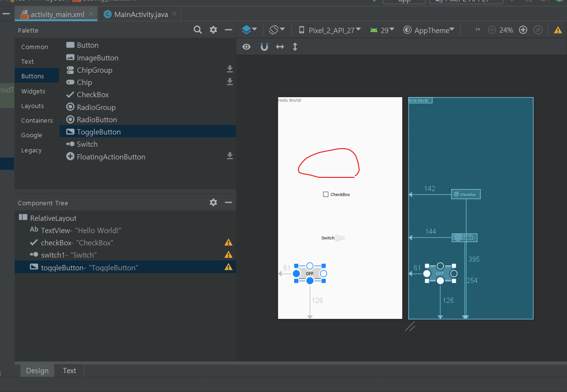Select switch1 in Component Tree
The width and height of the screenshot is (567, 392).
click(126, 255)
